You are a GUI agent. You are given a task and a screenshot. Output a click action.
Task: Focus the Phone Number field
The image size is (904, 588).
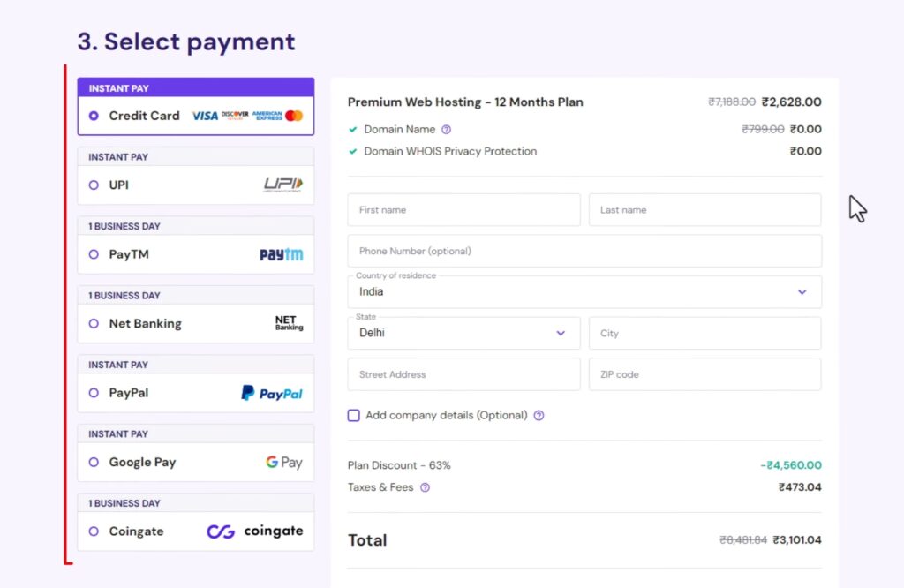pos(584,251)
